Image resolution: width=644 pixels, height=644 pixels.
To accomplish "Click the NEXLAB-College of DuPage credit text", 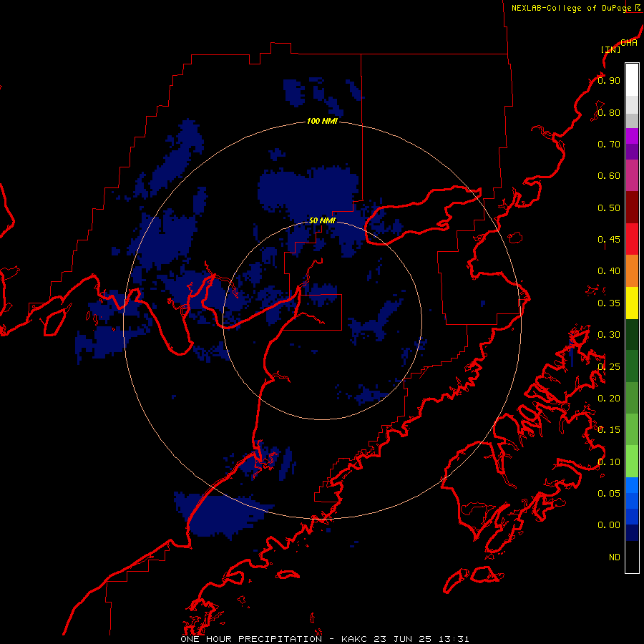I will click(x=571, y=8).
